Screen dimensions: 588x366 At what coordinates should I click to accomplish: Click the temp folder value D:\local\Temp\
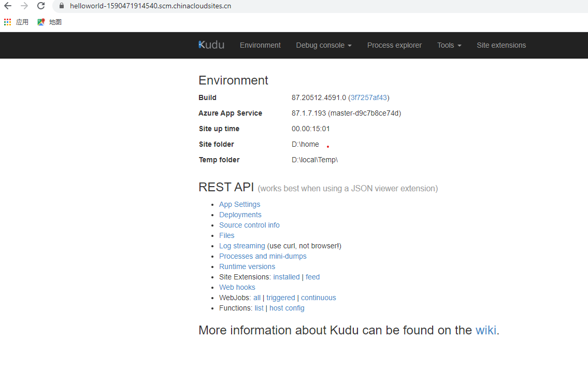(314, 160)
